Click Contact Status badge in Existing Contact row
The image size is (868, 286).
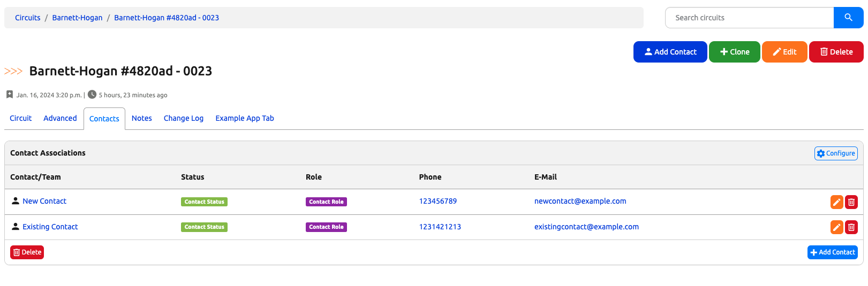(x=204, y=227)
